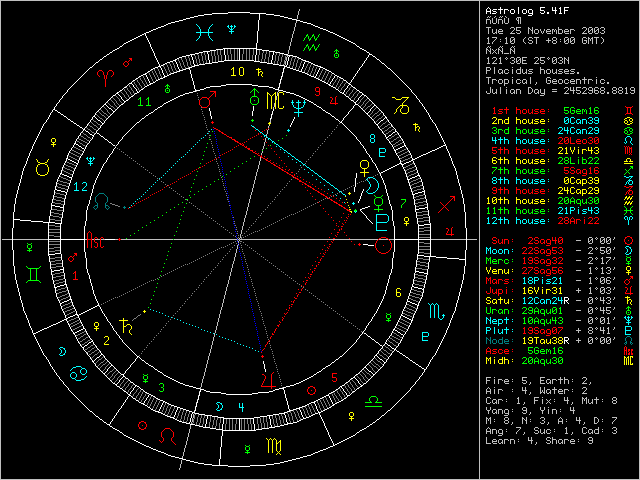Click the cyan Scorpio sign glyph on outer ring
640x480 pixels.
(x=436, y=312)
